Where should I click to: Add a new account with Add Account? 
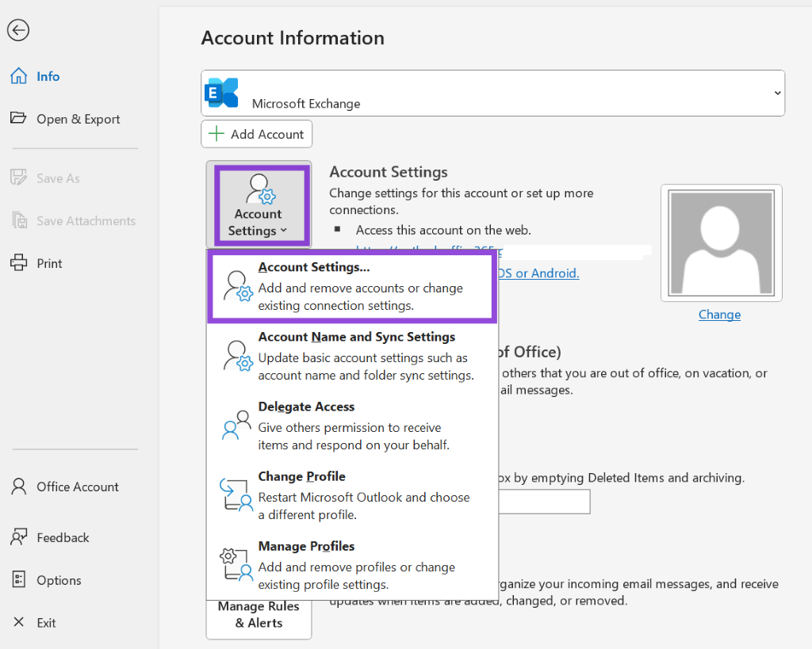[x=256, y=134]
